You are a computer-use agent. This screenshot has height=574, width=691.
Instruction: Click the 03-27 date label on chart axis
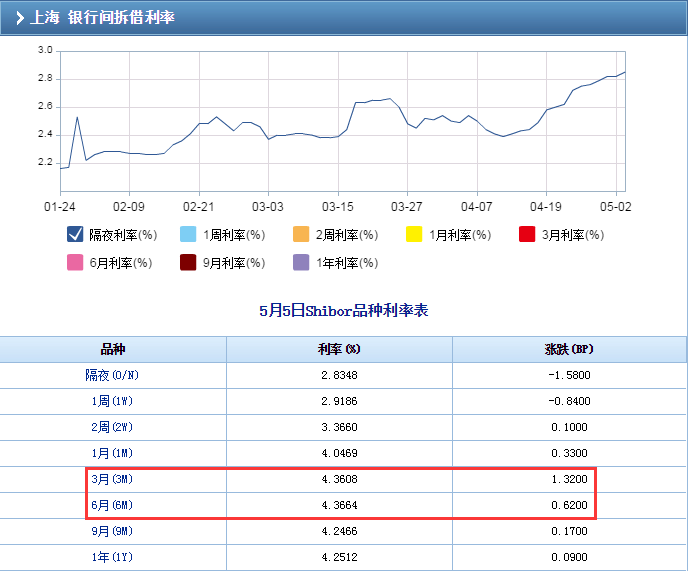tap(406, 207)
